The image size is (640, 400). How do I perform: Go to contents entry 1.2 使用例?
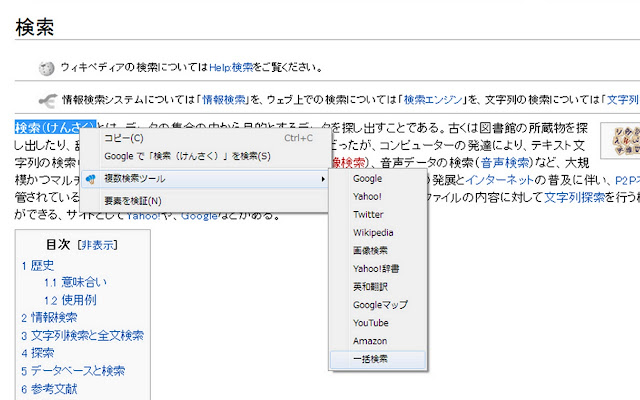point(70,300)
